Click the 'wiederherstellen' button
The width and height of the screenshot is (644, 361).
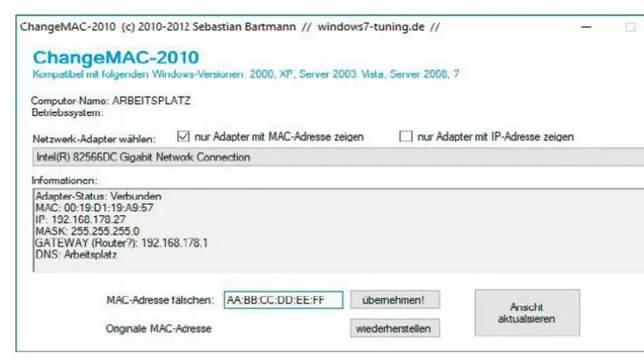(x=395, y=328)
